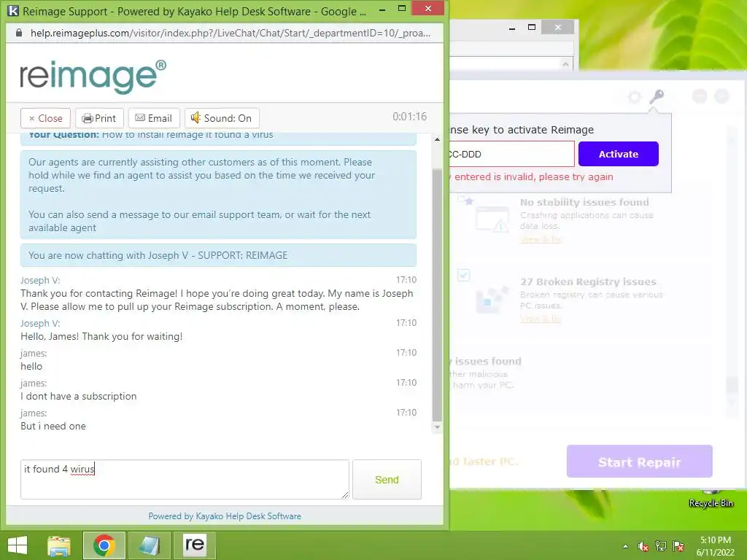The width and height of the screenshot is (747, 560).
Task: Maximize the background window behind chat
Action: tap(532, 28)
